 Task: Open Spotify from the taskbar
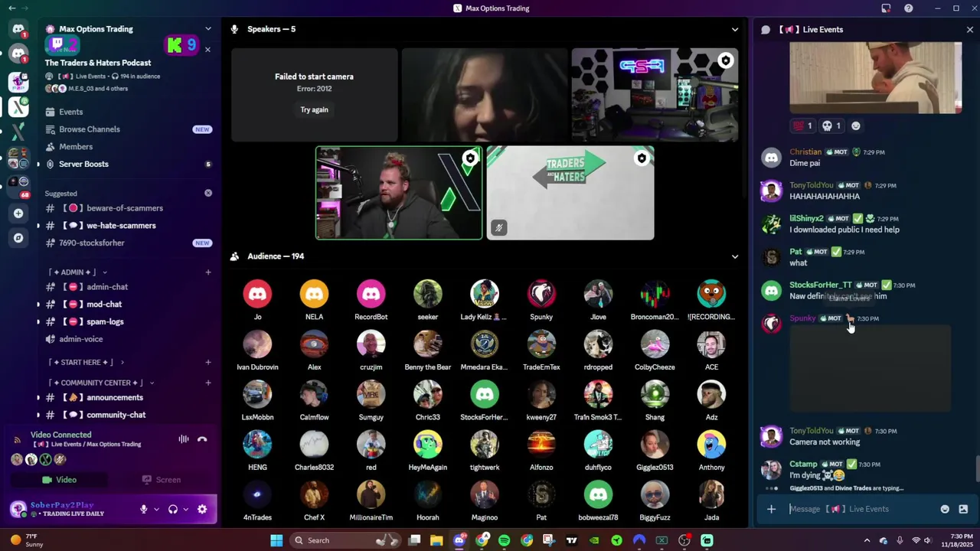[504, 540]
